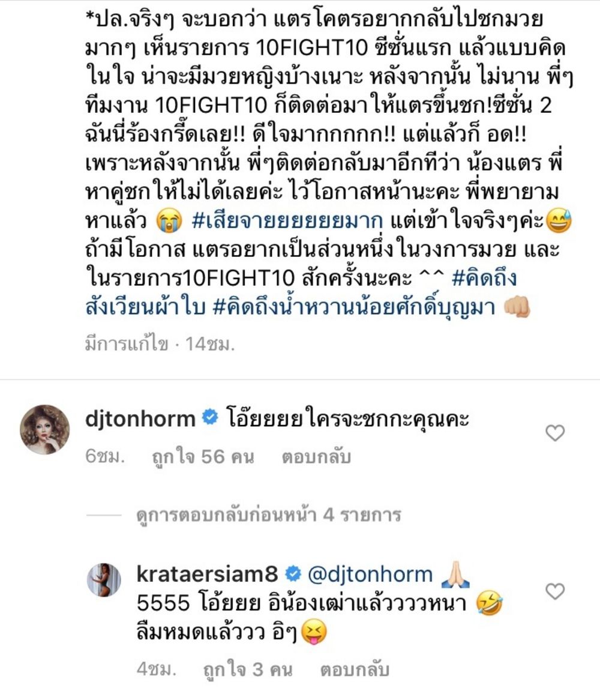Screen dimensions: 600x700
Task: Open the krataersiam8 username link
Action: point(207,575)
